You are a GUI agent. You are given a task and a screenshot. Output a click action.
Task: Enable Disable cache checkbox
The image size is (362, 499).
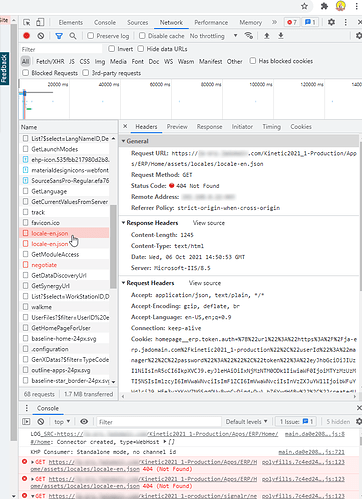(142, 36)
